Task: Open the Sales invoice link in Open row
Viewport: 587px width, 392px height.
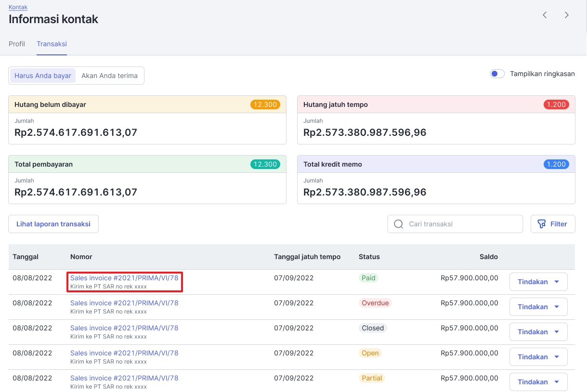Action: coord(124,353)
